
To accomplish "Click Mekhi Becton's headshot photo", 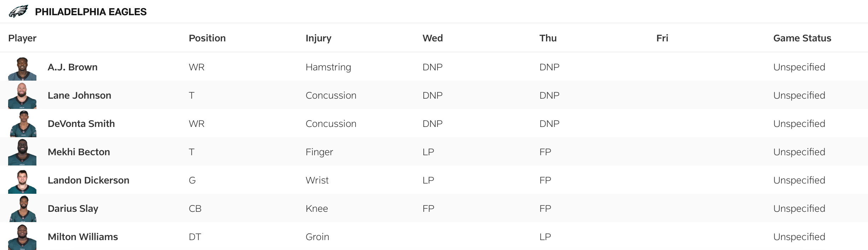I will pyautogui.click(x=22, y=152).
